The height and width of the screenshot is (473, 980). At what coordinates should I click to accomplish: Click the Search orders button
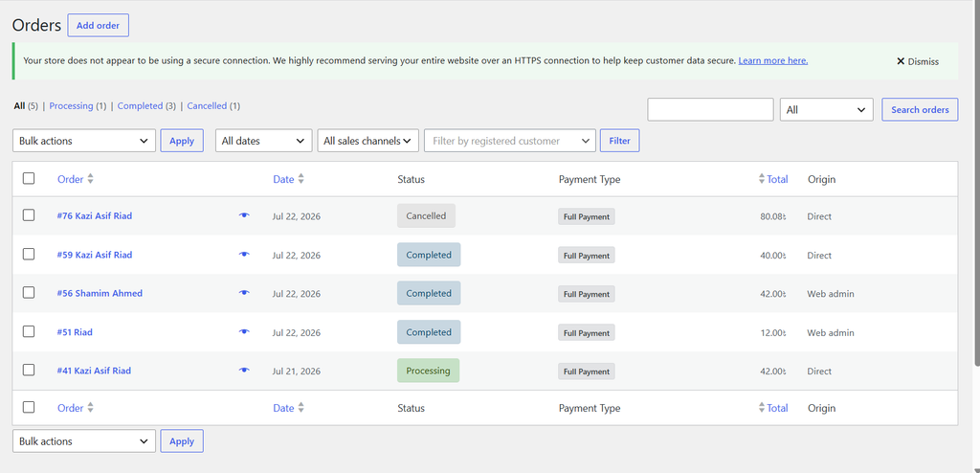(920, 109)
